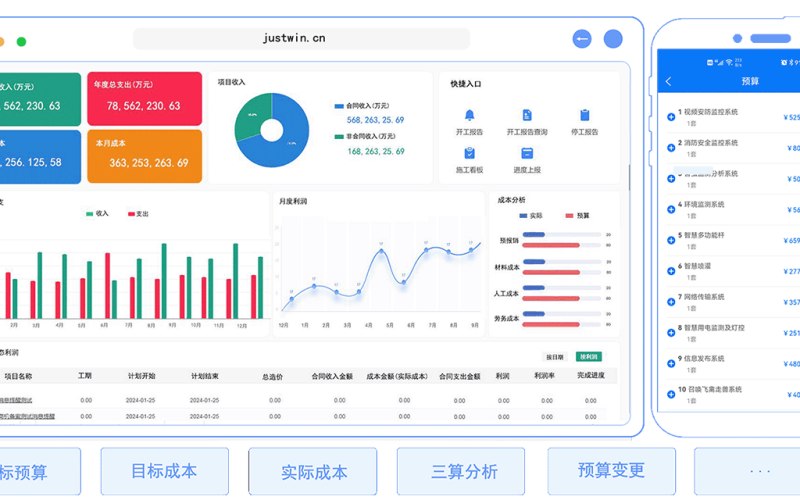Screen dimensions: 800x500
Task: Expand item 8 智慧用电监测及灯控 plus icon
Action: (x=671, y=333)
